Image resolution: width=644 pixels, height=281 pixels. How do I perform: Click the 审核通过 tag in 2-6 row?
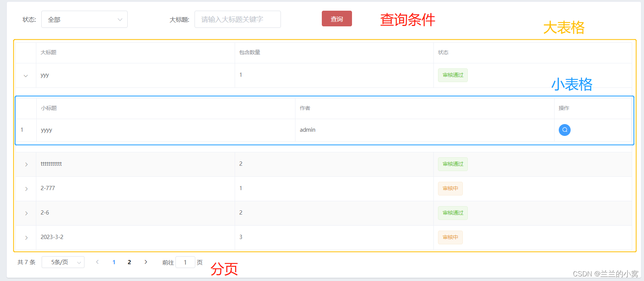point(453,213)
